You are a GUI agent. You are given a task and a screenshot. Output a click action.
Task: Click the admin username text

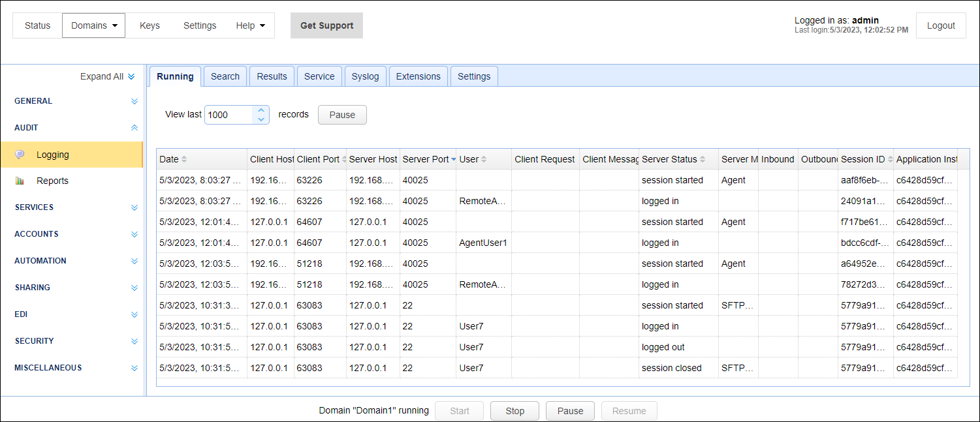pos(865,20)
